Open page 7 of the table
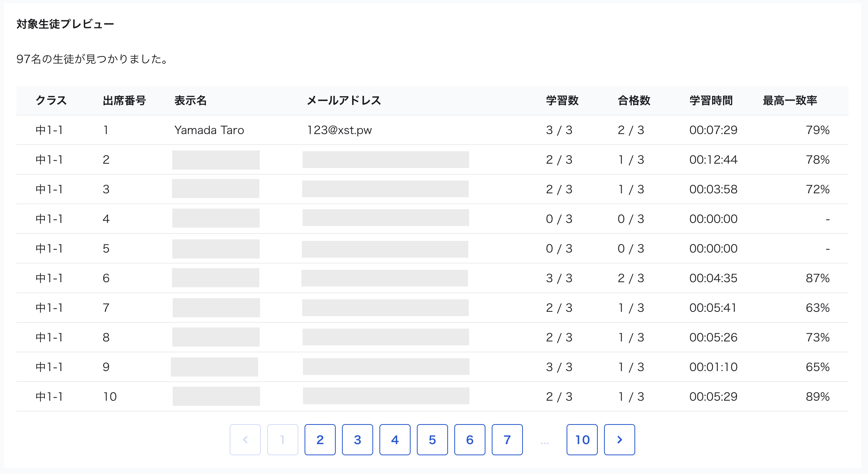Screen dimensions: 868x474 [x=507, y=440]
